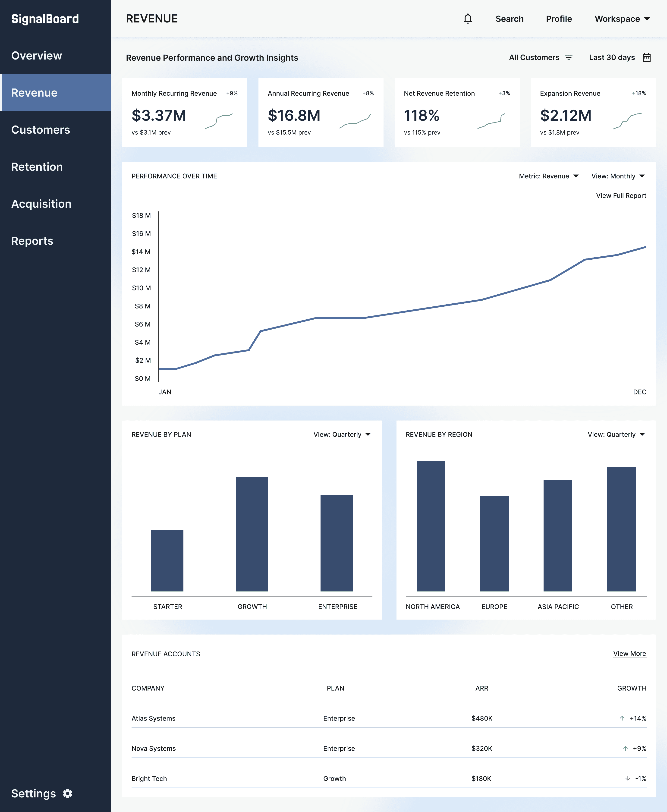Open the calendar icon next to Last 30 days
This screenshot has height=812, width=667.
click(x=646, y=58)
